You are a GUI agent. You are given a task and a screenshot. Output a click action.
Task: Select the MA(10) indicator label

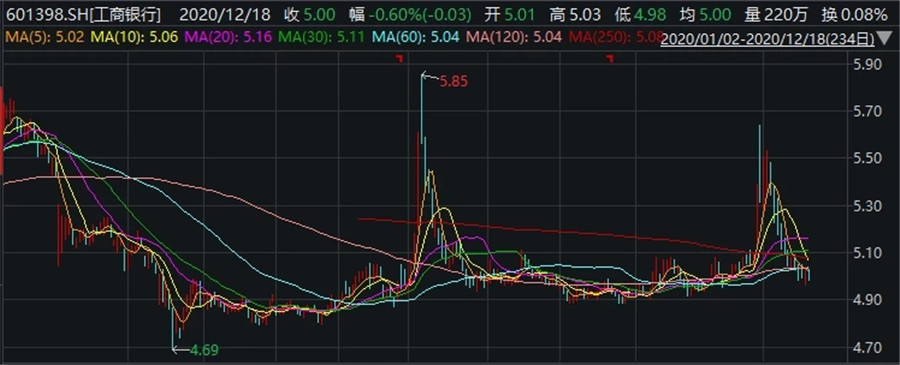tap(134, 38)
